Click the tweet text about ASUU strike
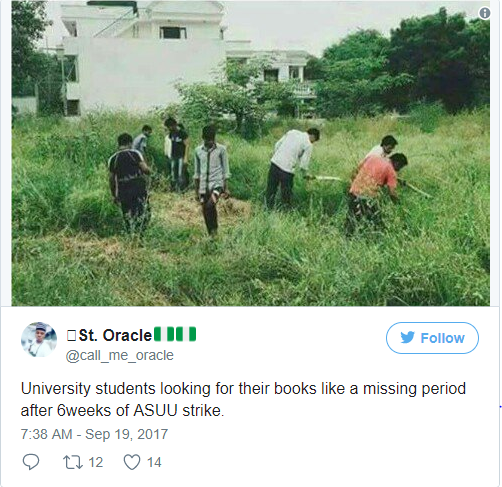Image resolution: width=502 pixels, height=487 pixels. [243, 399]
